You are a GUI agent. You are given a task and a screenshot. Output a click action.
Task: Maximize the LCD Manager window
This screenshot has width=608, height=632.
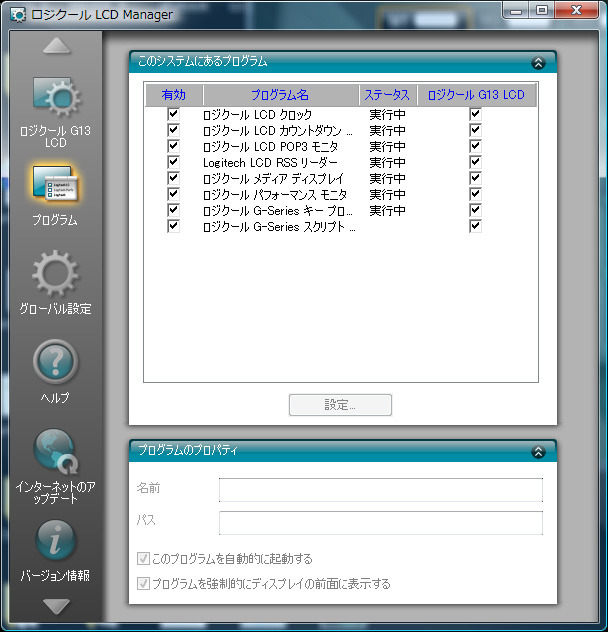(x=541, y=10)
